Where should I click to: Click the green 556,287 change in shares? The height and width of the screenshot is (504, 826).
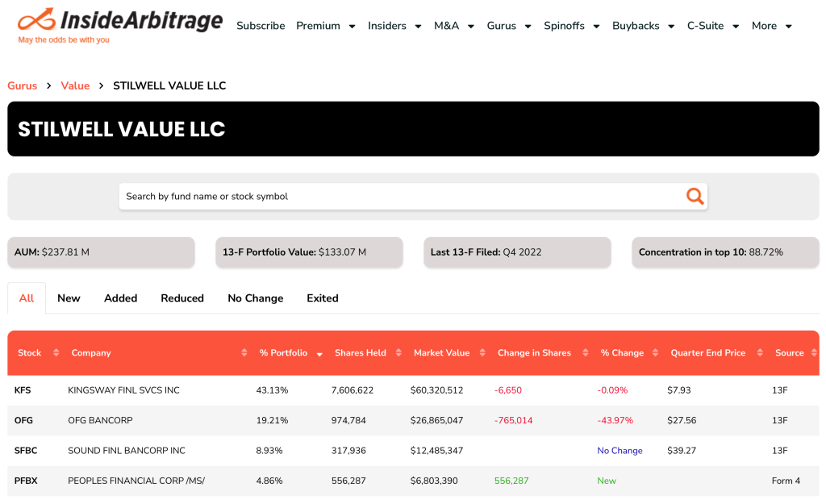tap(511, 481)
